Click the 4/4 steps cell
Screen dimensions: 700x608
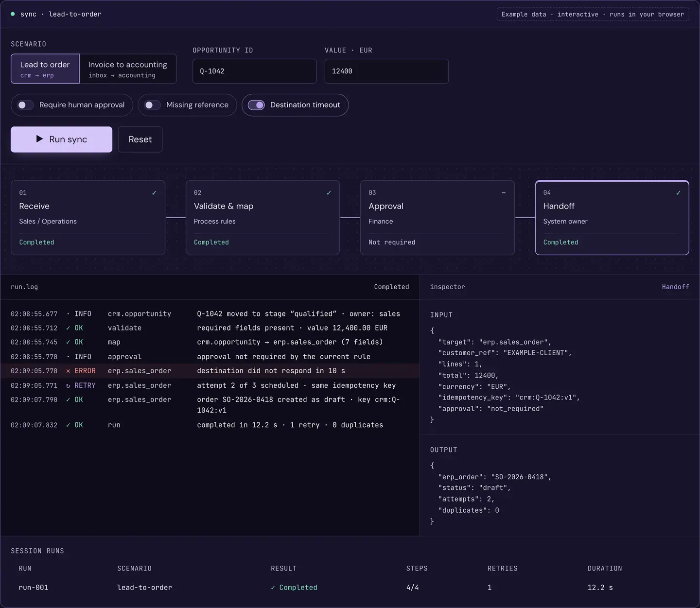(x=413, y=588)
